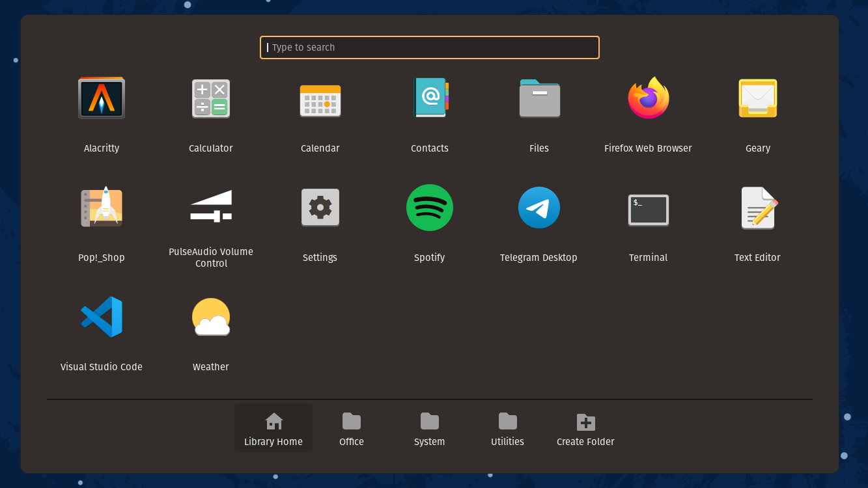Viewport: 868px width, 488px height.
Task: Create a new application folder
Action: 585,427
